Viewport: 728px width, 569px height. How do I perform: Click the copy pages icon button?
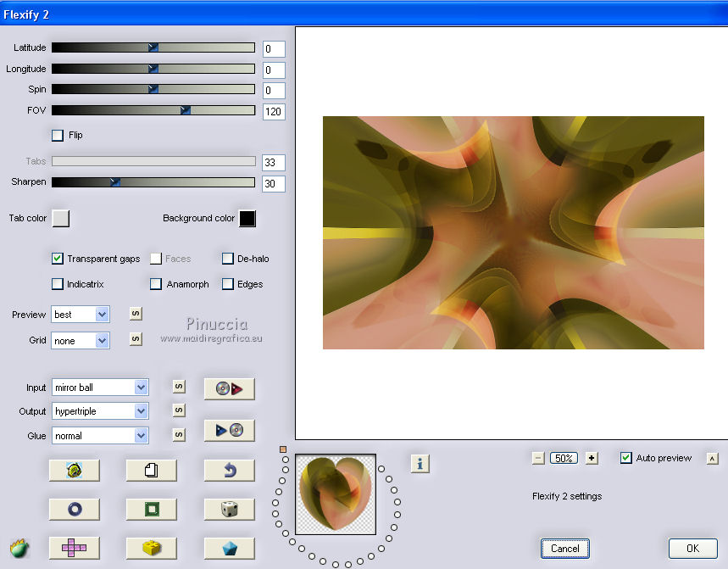coord(152,471)
